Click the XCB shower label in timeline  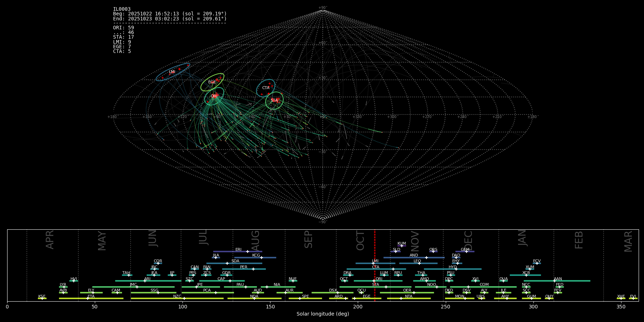[x=526, y=273]
